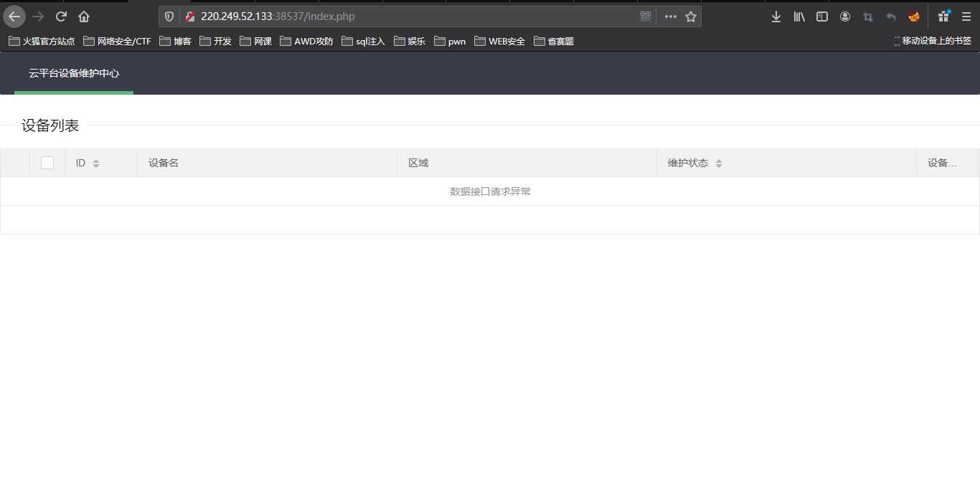The image size is (980, 497).
Task: Open the Firefox hamburger menu
Action: coord(966,16)
